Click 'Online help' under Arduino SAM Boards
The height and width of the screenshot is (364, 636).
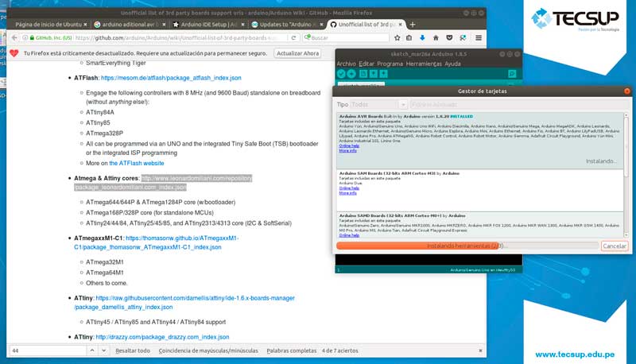(349, 188)
